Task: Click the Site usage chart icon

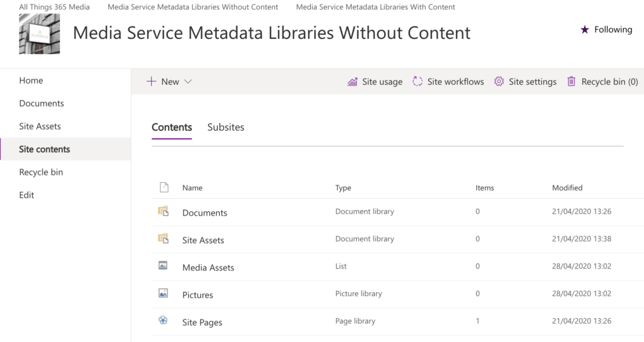Action: (352, 82)
